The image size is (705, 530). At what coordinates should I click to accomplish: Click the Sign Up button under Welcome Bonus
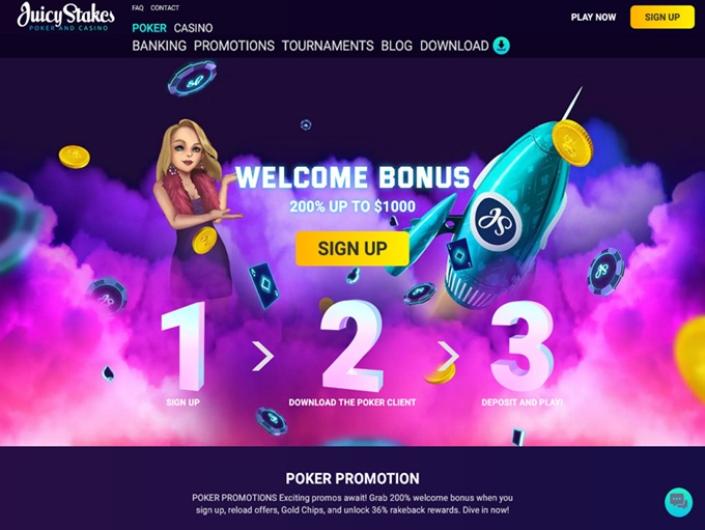click(x=352, y=248)
